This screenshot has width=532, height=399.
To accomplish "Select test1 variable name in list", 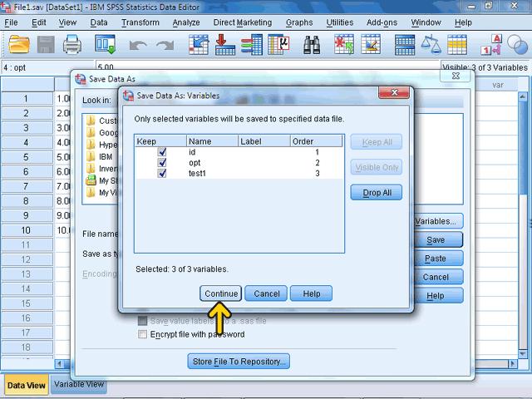I will pyautogui.click(x=198, y=173).
